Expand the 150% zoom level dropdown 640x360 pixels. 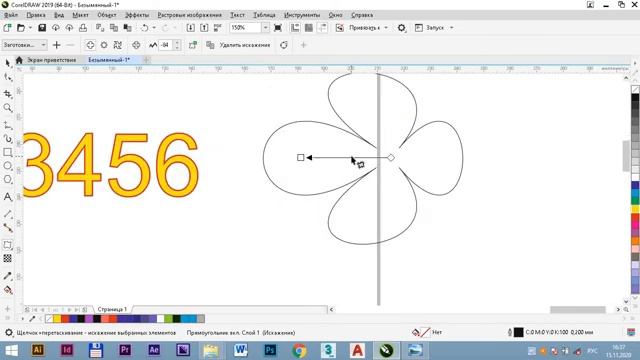tap(265, 28)
